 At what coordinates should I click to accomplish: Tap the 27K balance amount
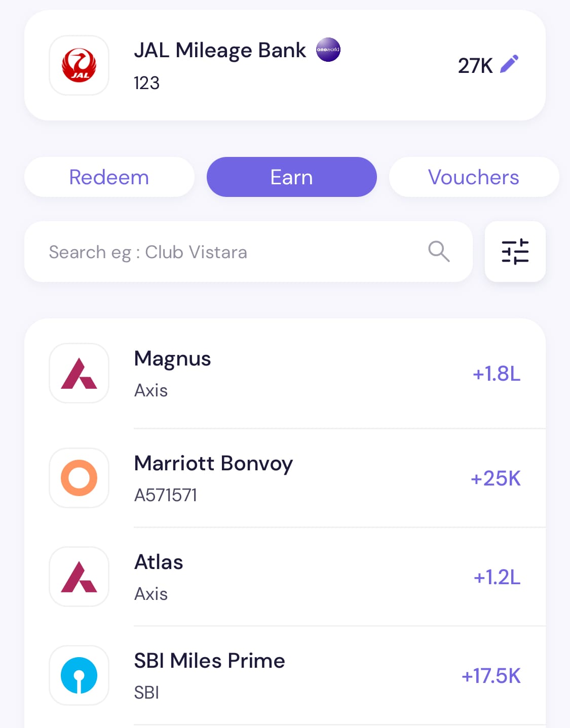(x=475, y=65)
